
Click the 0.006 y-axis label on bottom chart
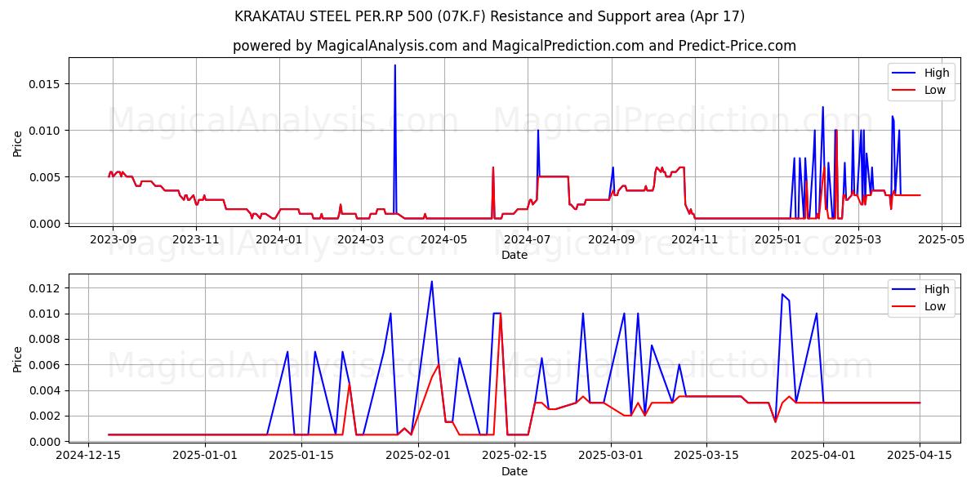(46, 365)
